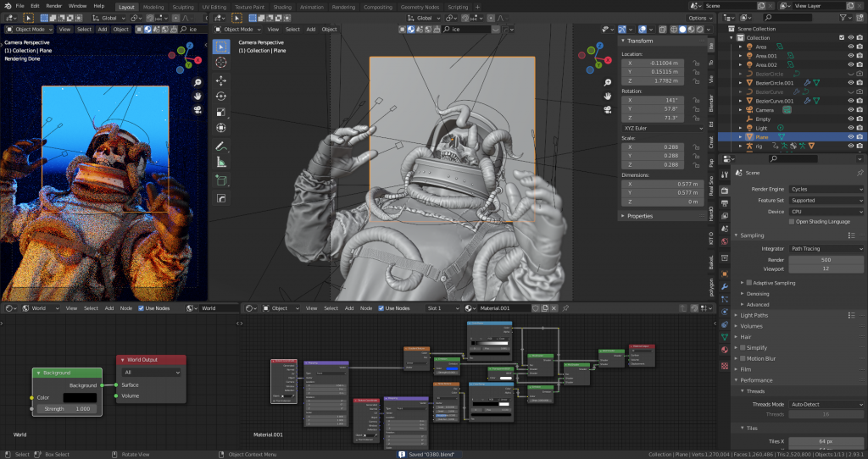Screen dimensions: 868x459
Task: Enable Open Shading Language checkbox
Action: point(792,222)
